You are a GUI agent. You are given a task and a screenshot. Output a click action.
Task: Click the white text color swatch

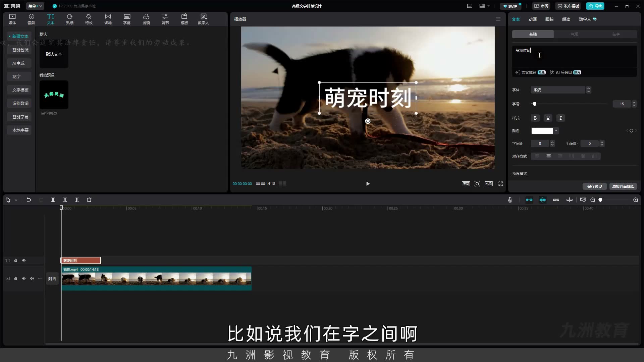click(542, 131)
